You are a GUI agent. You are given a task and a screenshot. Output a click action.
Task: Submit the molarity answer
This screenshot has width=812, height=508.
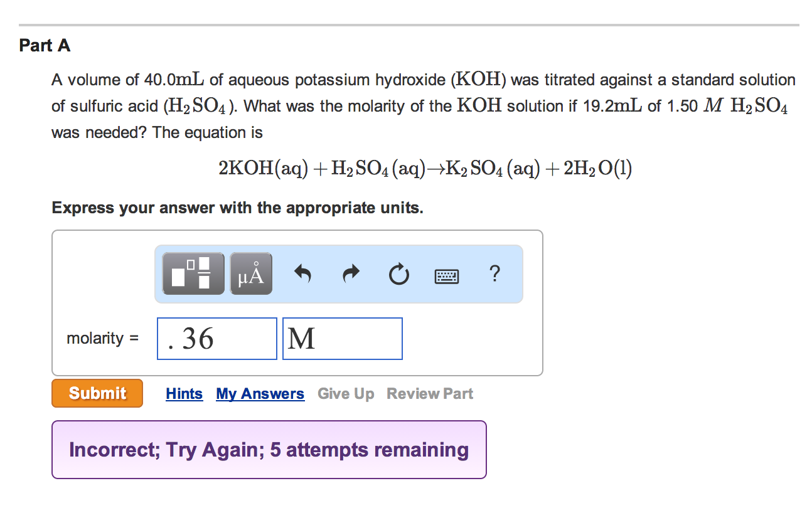[x=97, y=393]
